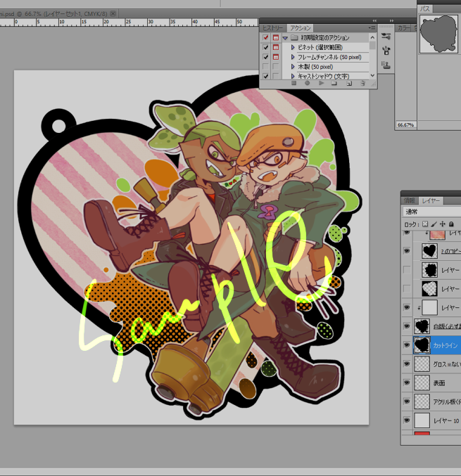This screenshot has height=476, width=461.
Task: Select the 表面 layer name
Action: pyautogui.click(x=438, y=382)
